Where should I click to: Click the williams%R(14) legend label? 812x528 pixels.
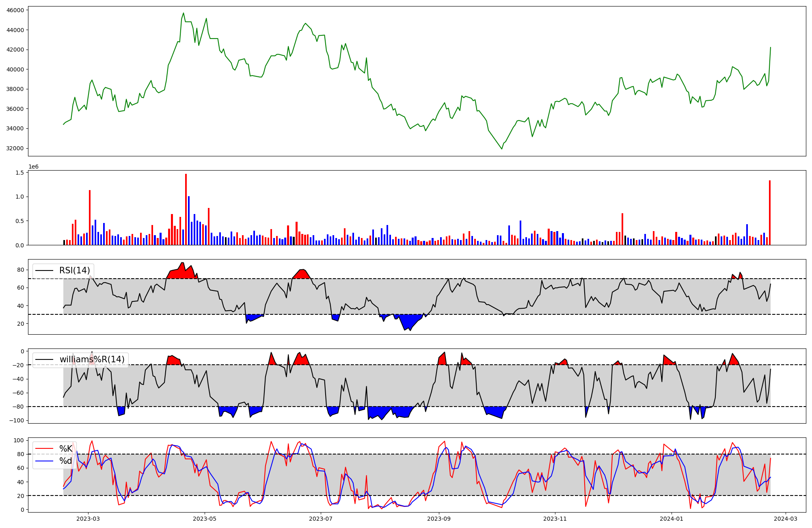click(92, 359)
